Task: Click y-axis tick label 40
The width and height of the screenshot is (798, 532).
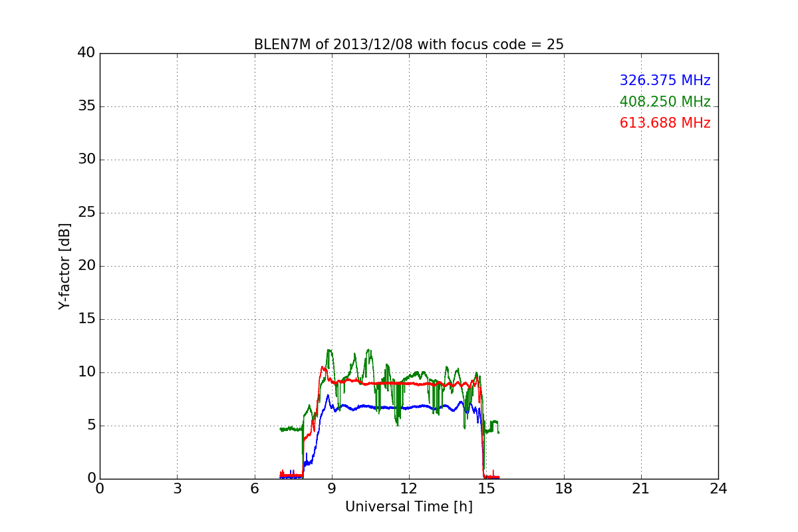Action: 86,53
